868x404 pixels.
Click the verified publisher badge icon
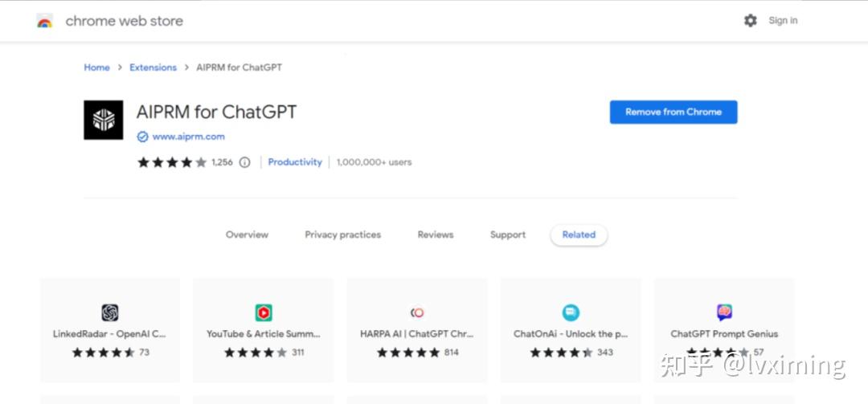[x=142, y=137]
